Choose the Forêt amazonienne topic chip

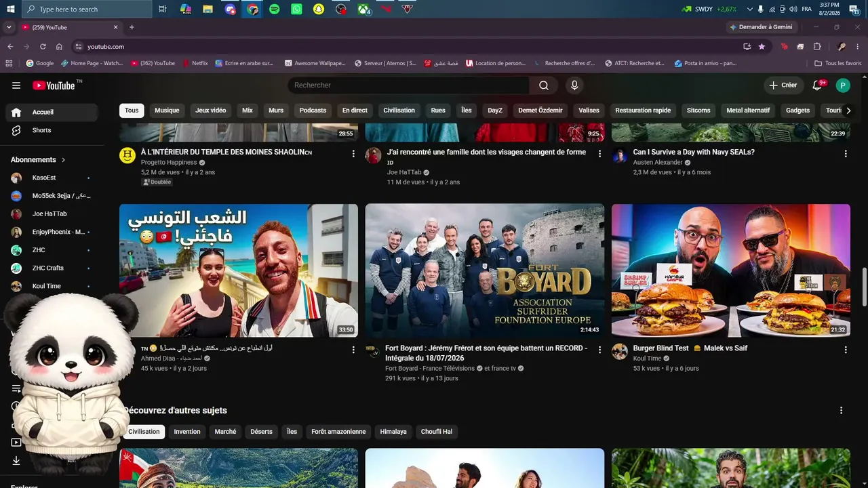coord(338,432)
